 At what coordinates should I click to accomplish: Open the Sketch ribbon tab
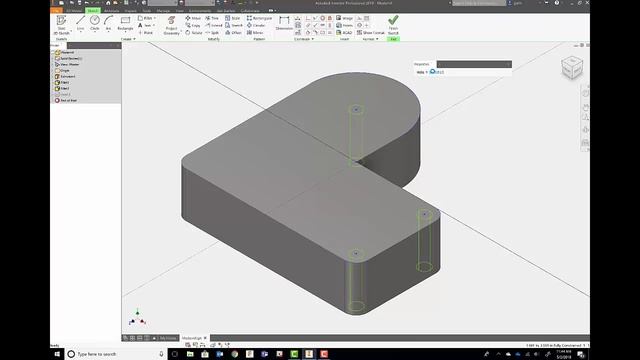click(93, 11)
